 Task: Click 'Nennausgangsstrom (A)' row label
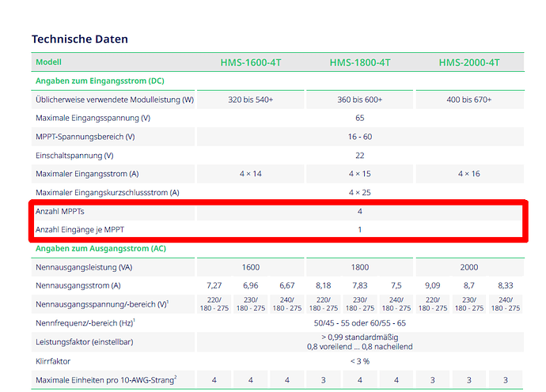click(78, 286)
